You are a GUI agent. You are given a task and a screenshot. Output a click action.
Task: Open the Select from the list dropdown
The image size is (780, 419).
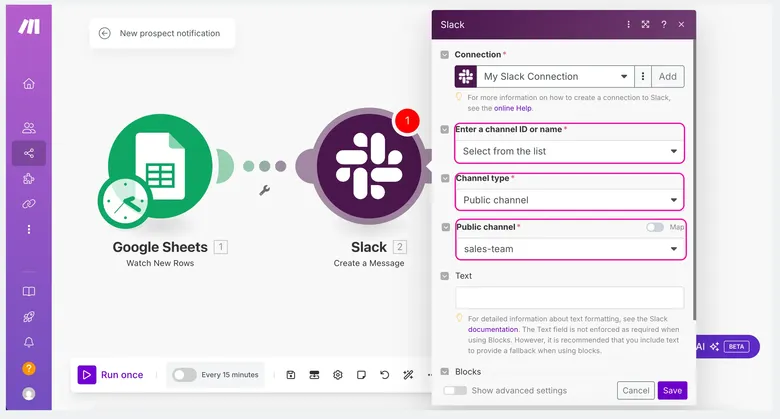(570, 151)
